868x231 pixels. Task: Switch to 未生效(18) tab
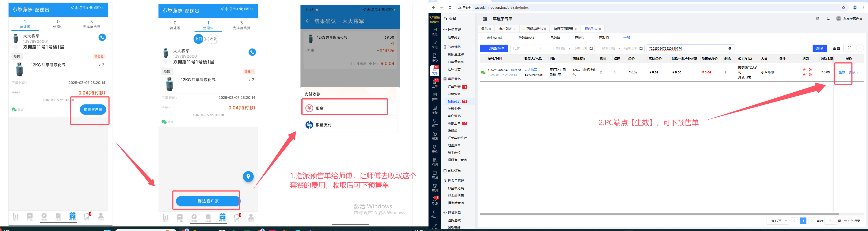[x=494, y=38]
